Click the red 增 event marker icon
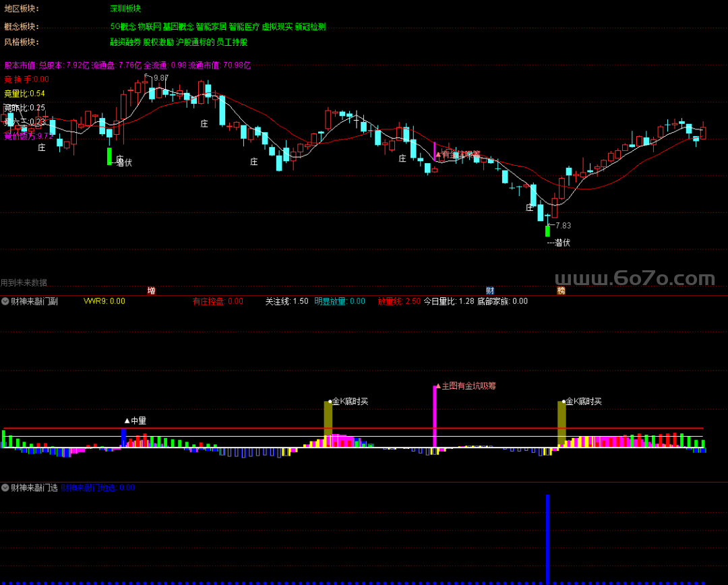728x585 pixels. (151, 290)
